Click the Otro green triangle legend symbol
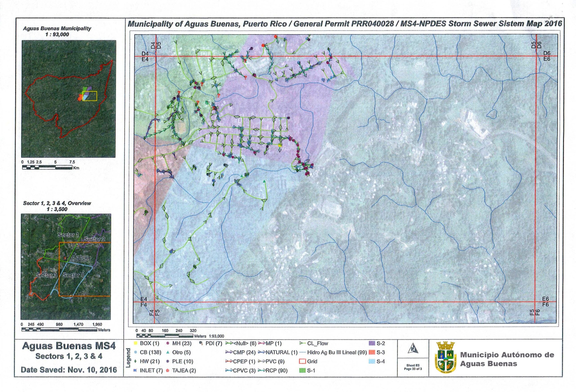The width and height of the screenshot is (576, 392). point(168,352)
